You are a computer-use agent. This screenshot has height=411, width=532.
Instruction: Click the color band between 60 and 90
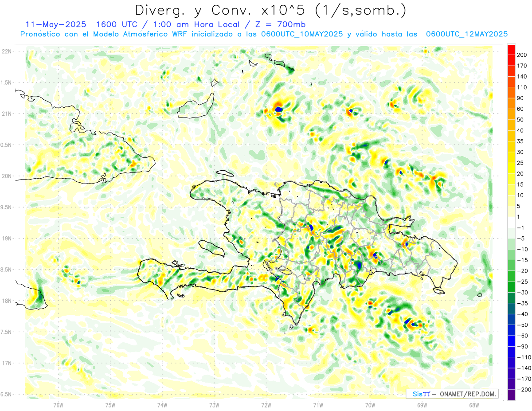(511, 103)
